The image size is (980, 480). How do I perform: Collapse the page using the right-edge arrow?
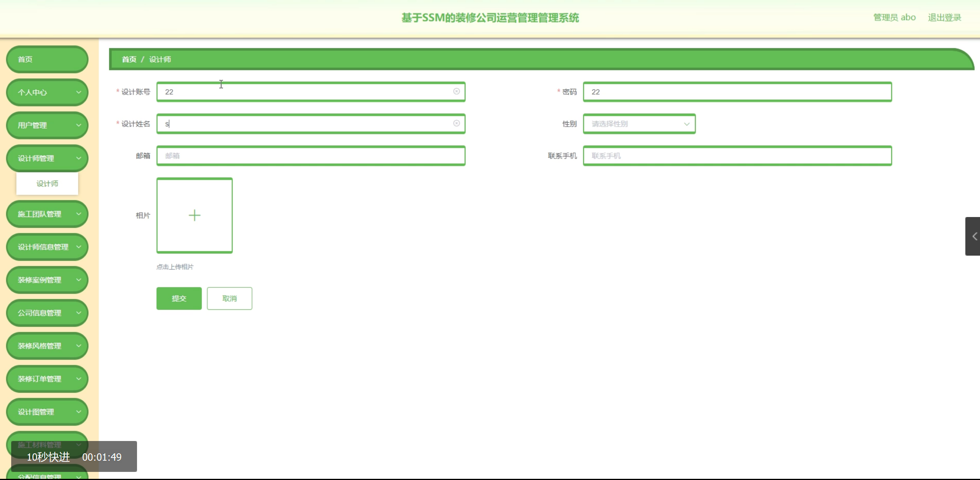coord(974,236)
